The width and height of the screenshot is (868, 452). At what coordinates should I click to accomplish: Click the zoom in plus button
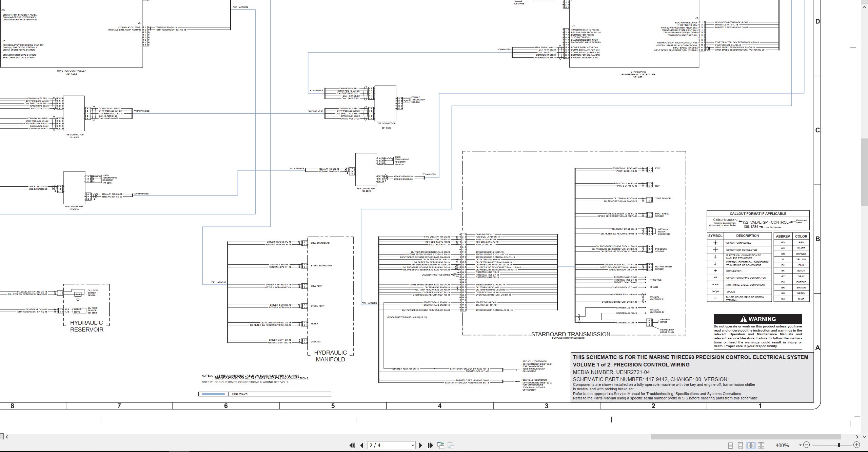coord(856,445)
